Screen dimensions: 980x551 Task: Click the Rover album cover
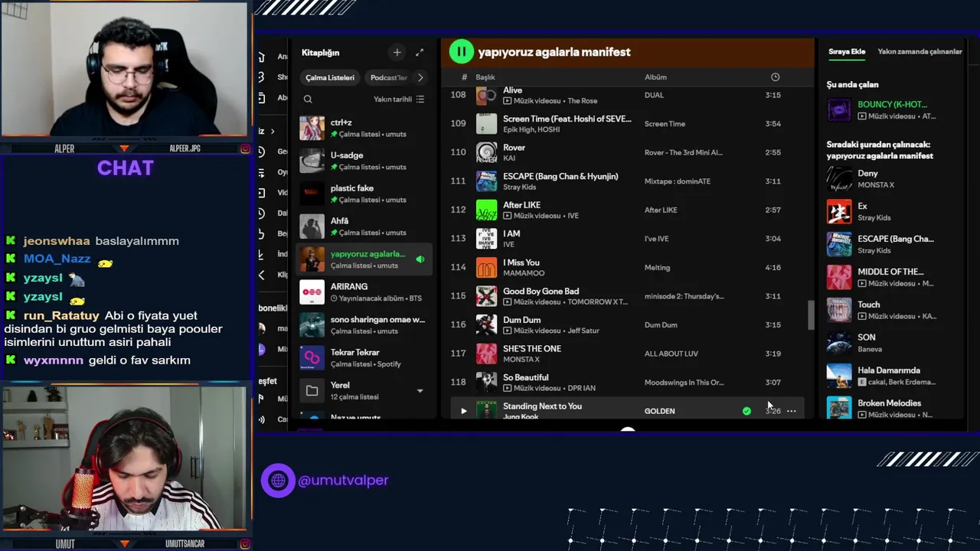pos(486,152)
